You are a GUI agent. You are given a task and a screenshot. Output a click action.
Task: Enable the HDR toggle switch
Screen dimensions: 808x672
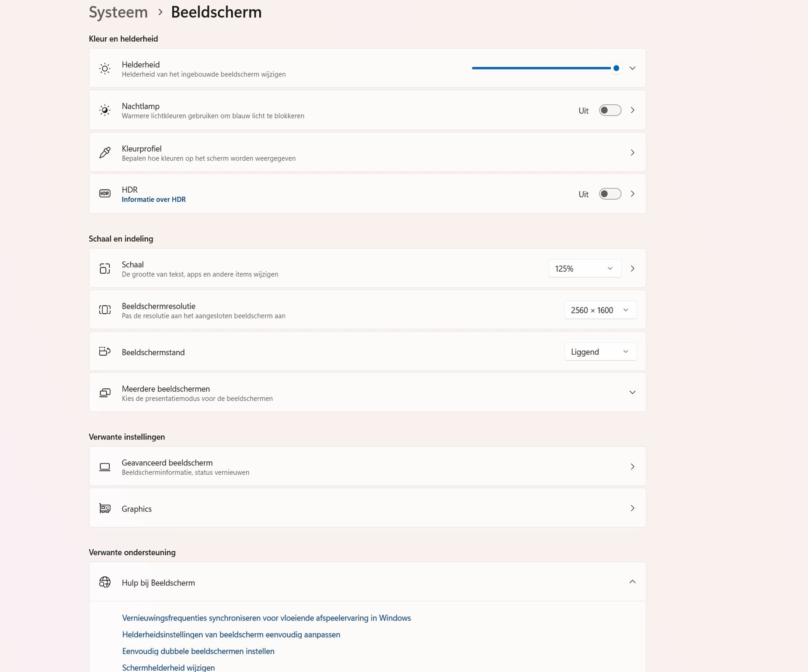click(x=610, y=194)
